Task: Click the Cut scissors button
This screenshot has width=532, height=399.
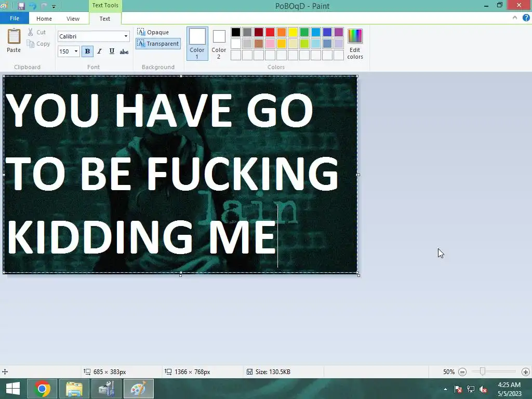Action: click(x=37, y=32)
